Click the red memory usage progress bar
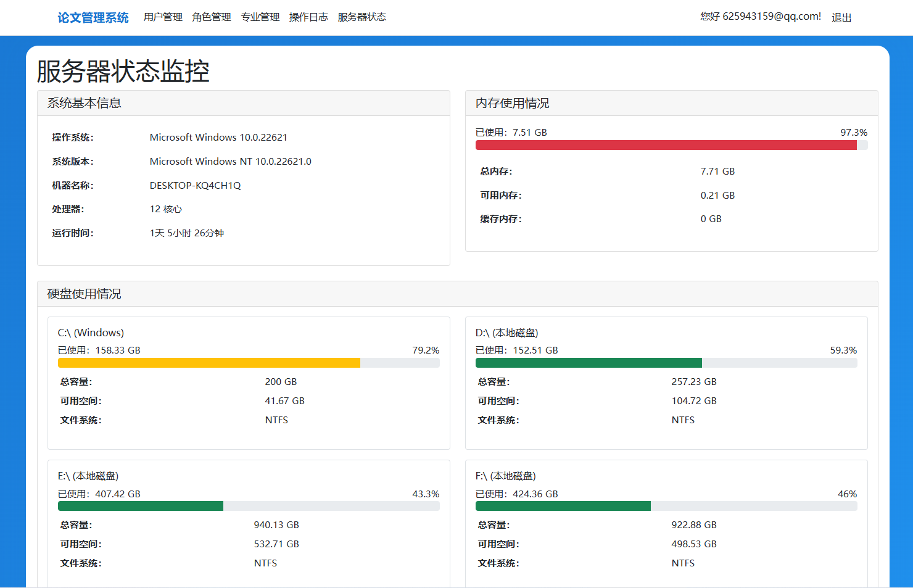 [x=666, y=145]
